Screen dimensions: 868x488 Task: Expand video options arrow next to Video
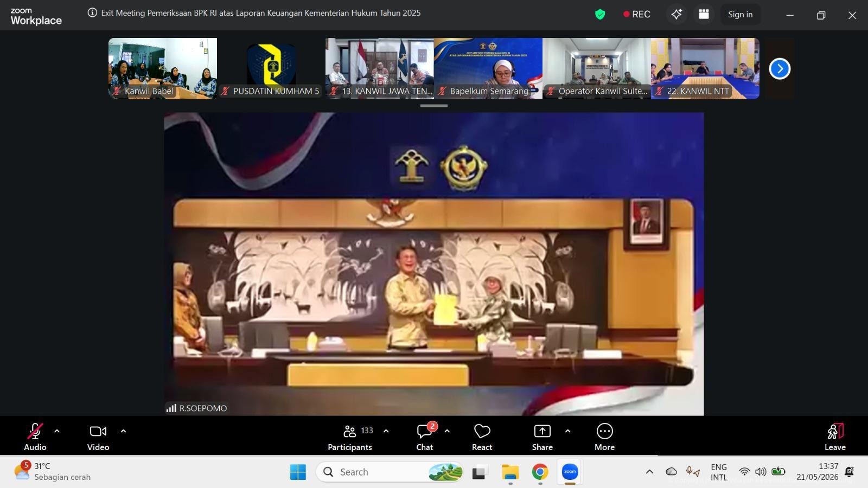click(123, 431)
